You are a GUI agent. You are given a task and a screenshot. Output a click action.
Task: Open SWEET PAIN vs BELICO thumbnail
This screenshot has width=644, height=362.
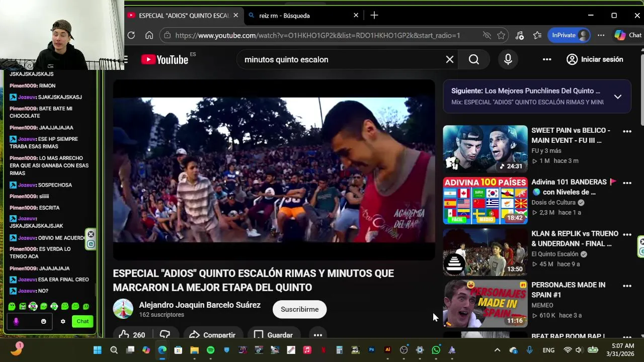point(485,148)
